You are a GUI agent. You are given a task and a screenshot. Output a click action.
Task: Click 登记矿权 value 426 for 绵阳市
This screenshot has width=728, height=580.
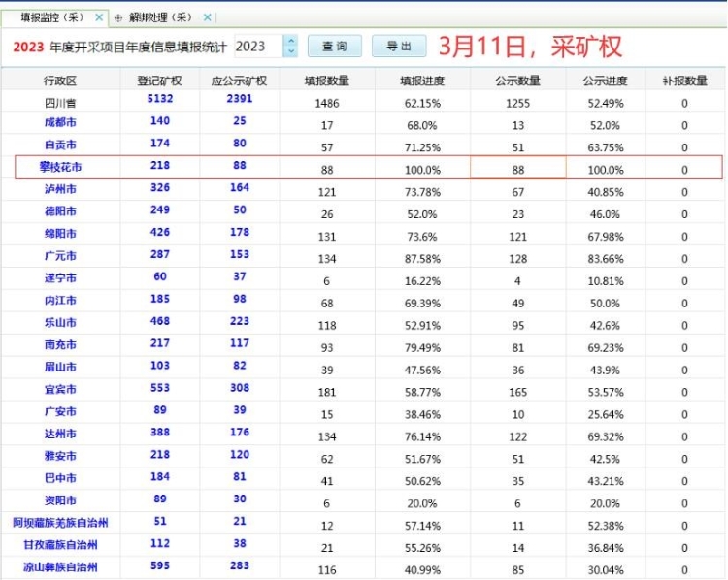tap(159, 233)
